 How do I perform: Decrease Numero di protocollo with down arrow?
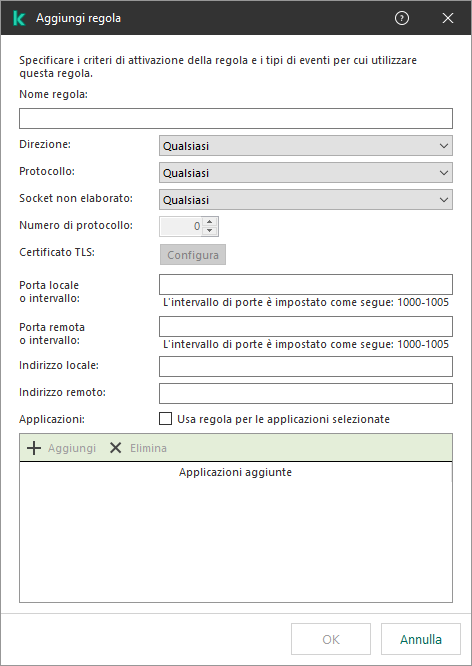(x=209, y=231)
